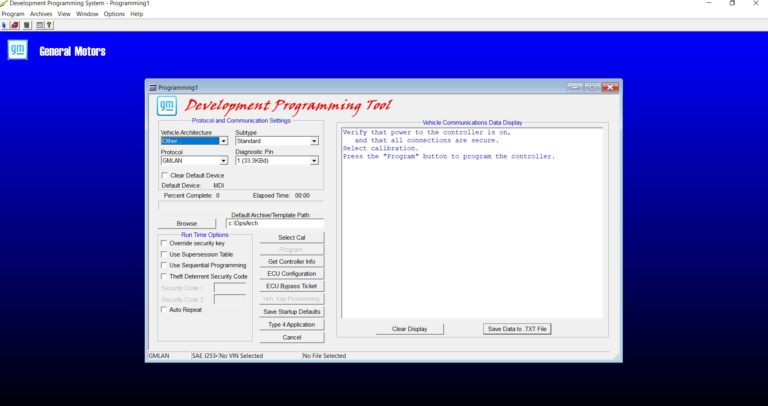Click the GM logo inside Programming1 window
Viewport: 768px width, 406px height.
click(x=168, y=106)
